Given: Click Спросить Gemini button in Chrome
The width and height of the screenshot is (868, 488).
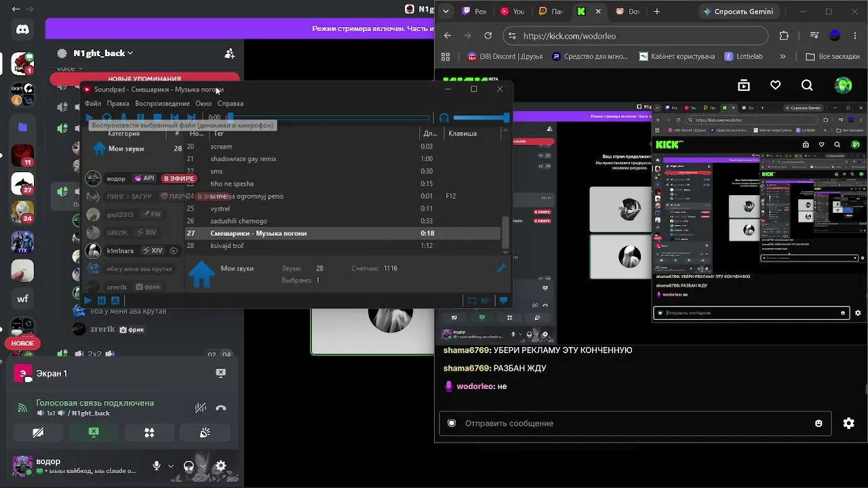Looking at the screenshot, I should click(738, 12).
